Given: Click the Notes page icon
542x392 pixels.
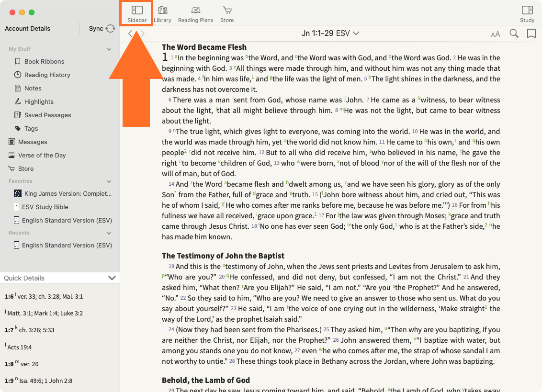Looking at the screenshot, I should pyautogui.click(x=18, y=88).
